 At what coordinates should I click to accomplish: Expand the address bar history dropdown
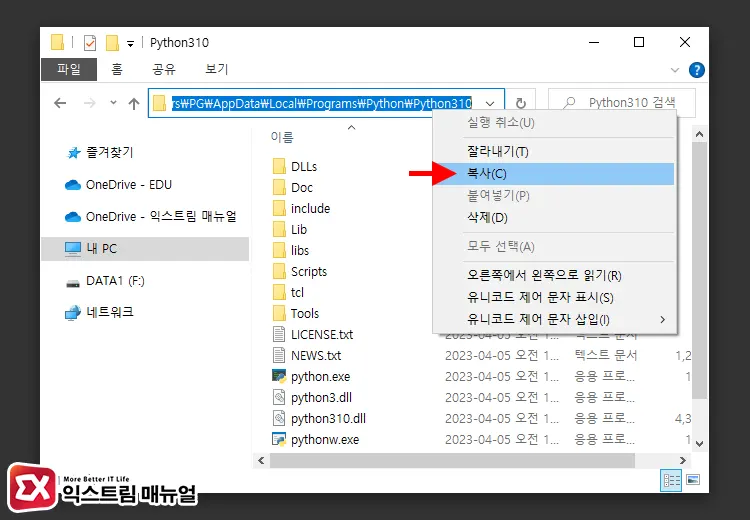click(490, 103)
